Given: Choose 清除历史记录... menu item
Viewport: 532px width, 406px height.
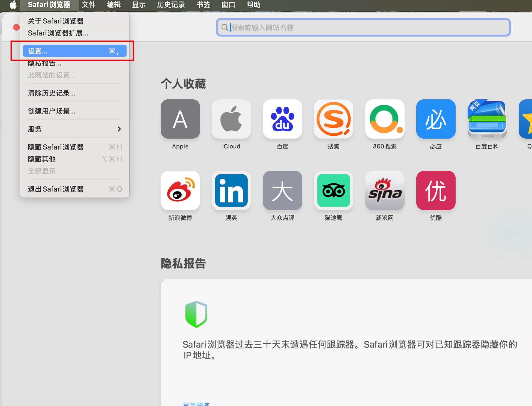Looking at the screenshot, I should click(x=52, y=93).
